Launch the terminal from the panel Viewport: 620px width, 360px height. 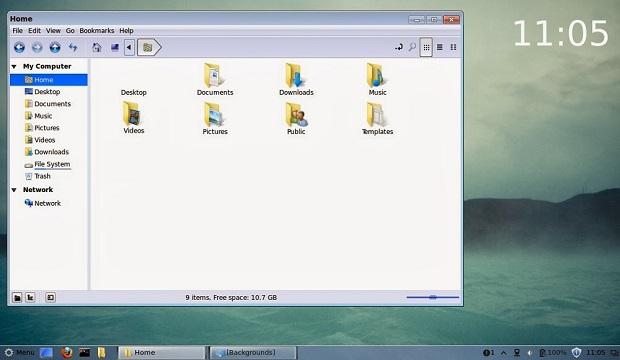click(x=84, y=352)
